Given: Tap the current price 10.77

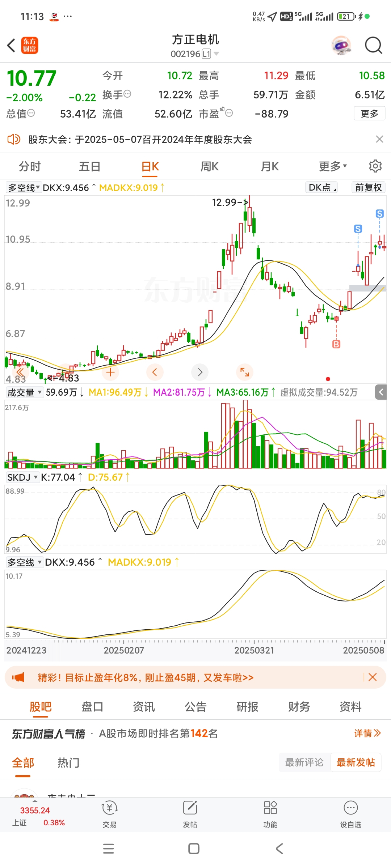Looking at the screenshot, I should pyautogui.click(x=32, y=78).
